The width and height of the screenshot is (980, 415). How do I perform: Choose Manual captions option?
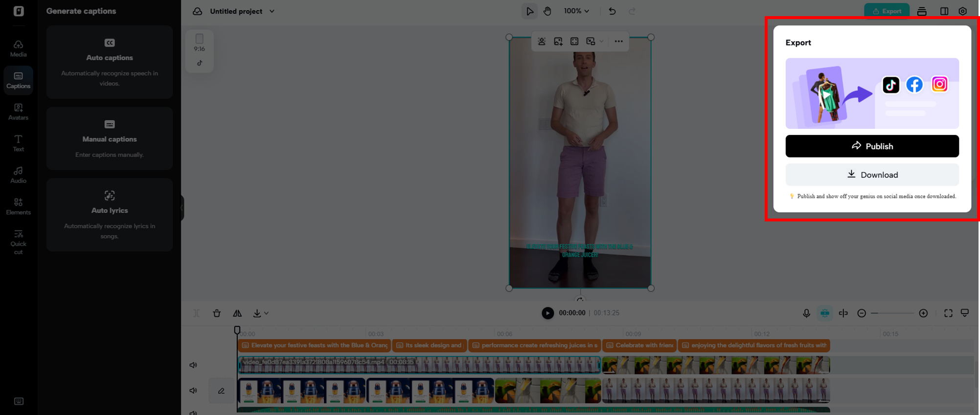(110, 138)
